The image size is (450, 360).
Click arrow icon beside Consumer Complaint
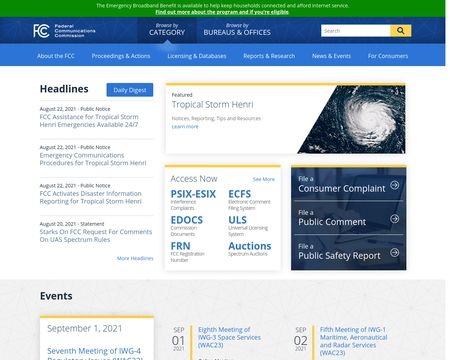point(395,185)
